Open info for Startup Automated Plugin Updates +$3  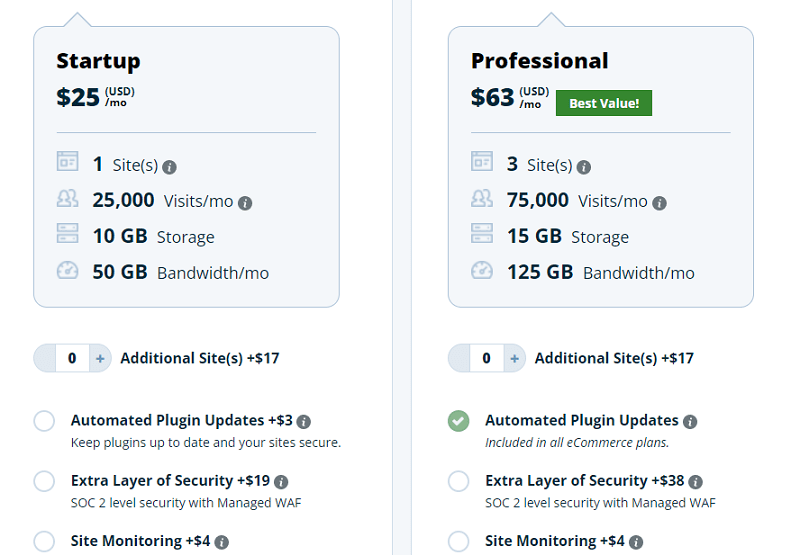[x=304, y=421]
